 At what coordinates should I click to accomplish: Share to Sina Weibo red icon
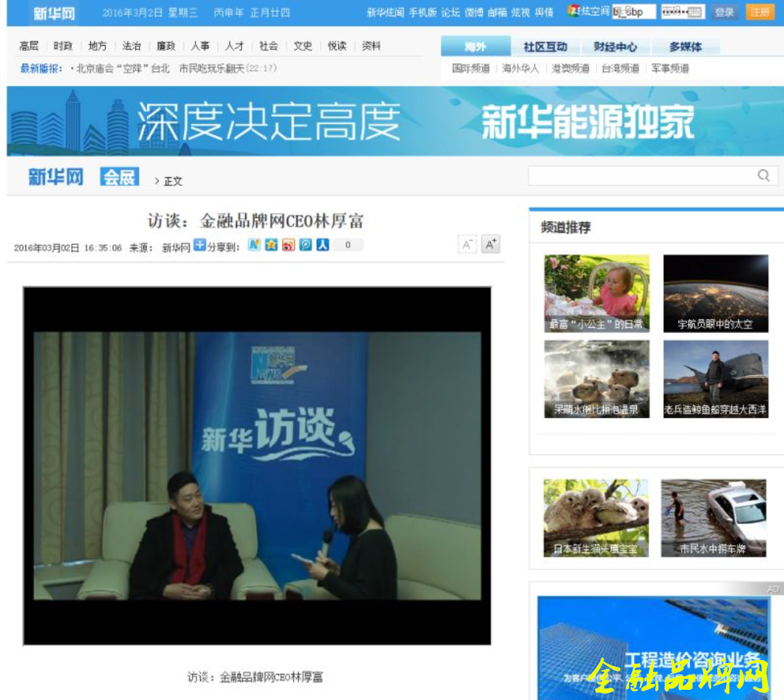[289, 245]
